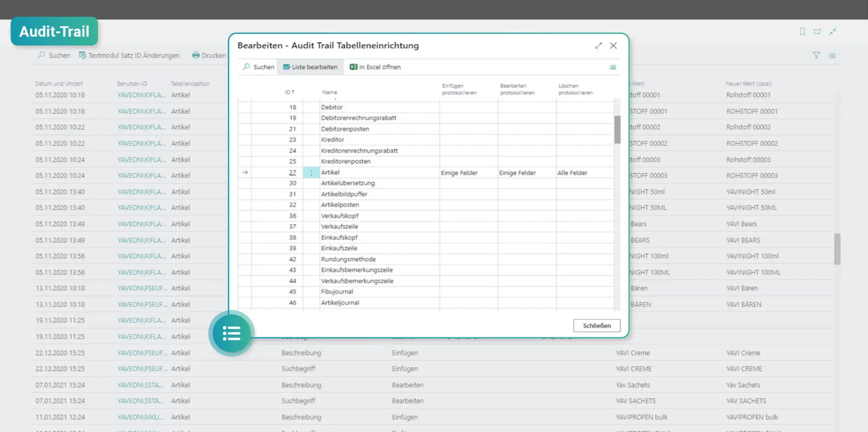Select the Fibujournal row
The width and height of the screenshot is (868, 432).
[426, 292]
